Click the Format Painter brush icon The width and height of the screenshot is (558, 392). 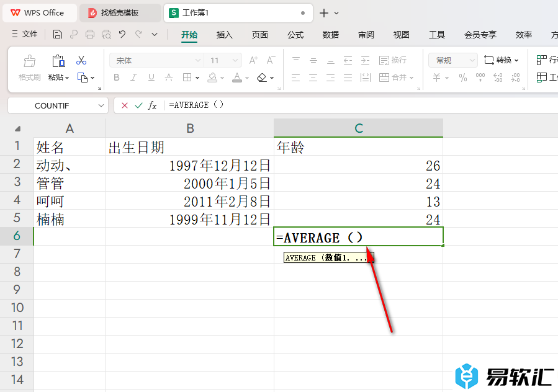pyautogui.click(x=30, y=61)
